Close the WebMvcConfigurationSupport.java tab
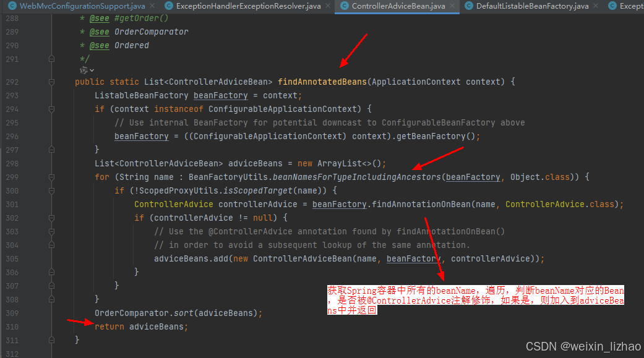This screenshot has width=644, height=358. tap(152, 6)
